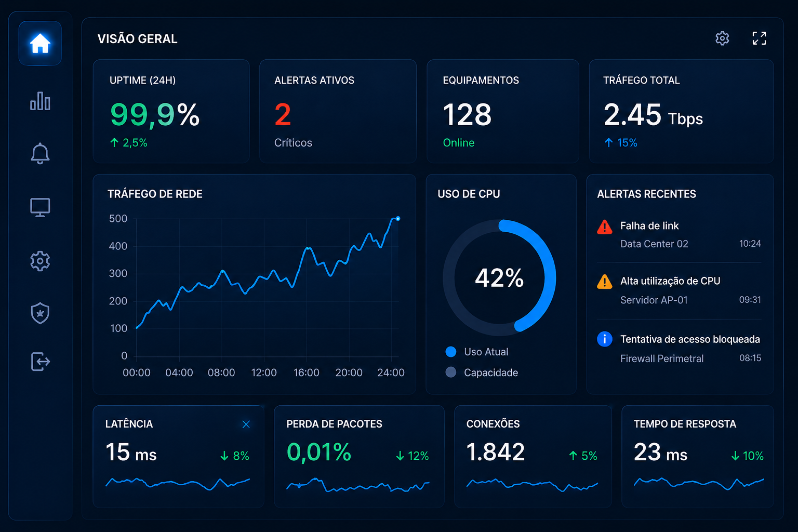Click Conexões 5% up arrow indicator
Image resolution: width=798 pixels, height=532 pixels.
pyautogui.click(x=583, y=456)
